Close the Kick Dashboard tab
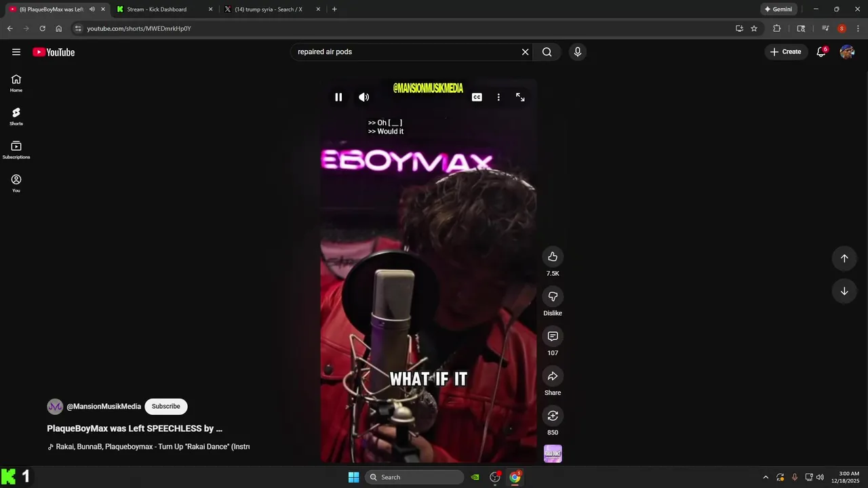Image resolution: width=868 pixels, height=488 pixels. 210,9
